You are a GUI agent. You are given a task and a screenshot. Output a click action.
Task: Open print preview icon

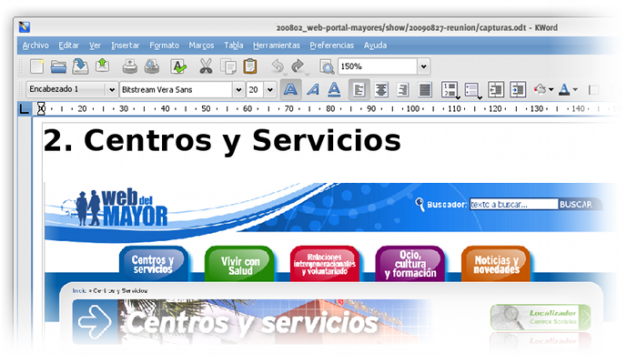coord(152,66)
